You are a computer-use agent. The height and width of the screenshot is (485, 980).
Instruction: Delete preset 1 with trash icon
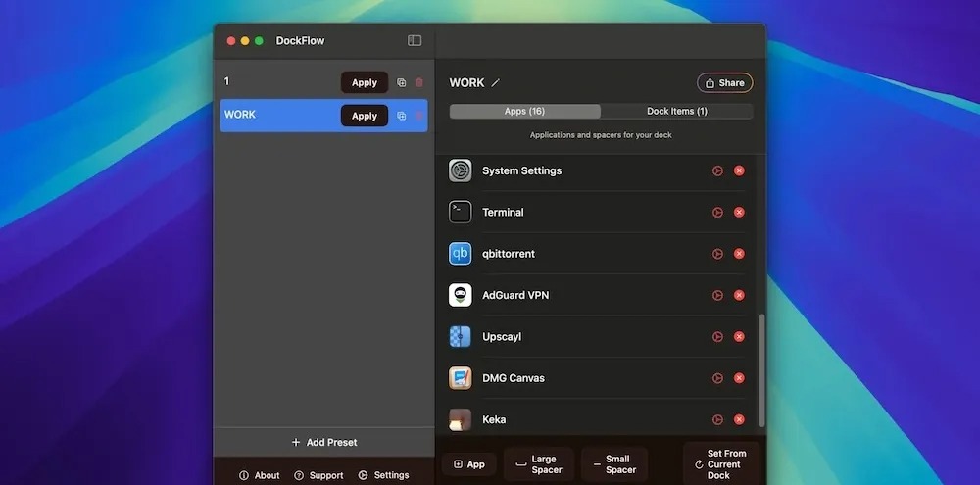[419, 82]
